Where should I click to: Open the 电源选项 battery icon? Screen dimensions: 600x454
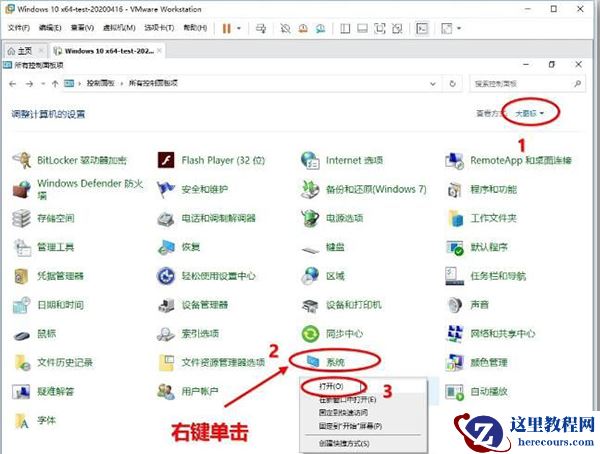pos(310,218)
